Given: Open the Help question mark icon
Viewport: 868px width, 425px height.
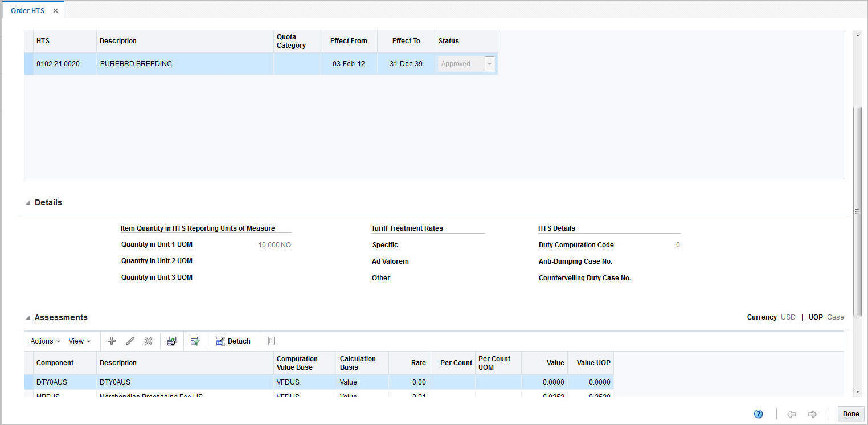Looking at the screenshot, I should coord(758,414).
